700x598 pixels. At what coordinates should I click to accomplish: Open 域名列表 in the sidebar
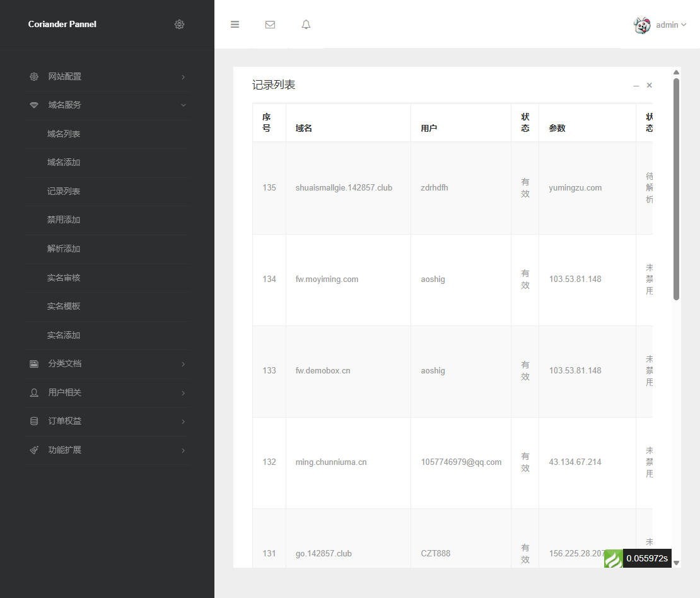[64, 134]
